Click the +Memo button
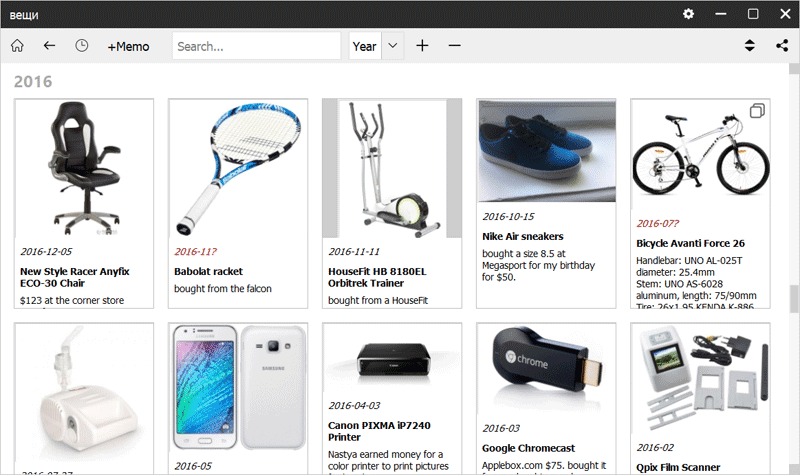This screenshot has height=475, width=800. tap(128, 46)
